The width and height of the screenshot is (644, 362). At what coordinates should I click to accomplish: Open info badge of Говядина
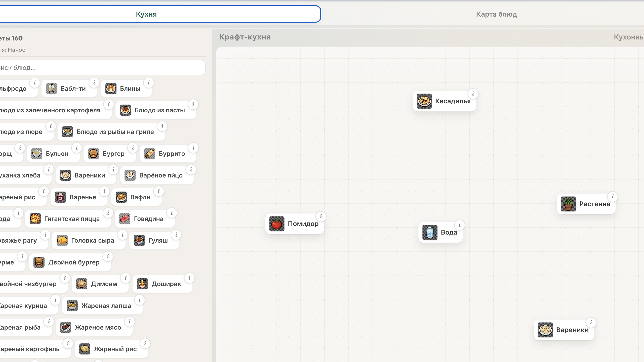click(x=172, y=213)
